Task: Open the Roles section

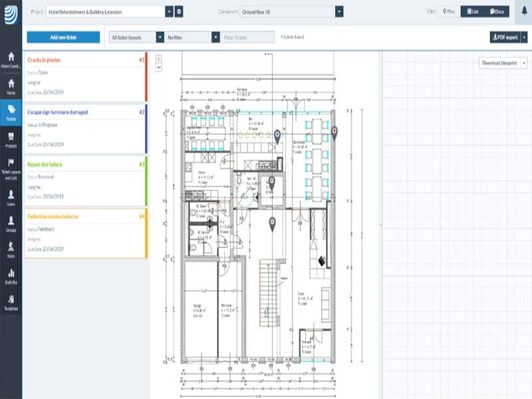Action: tap(11, 249)
